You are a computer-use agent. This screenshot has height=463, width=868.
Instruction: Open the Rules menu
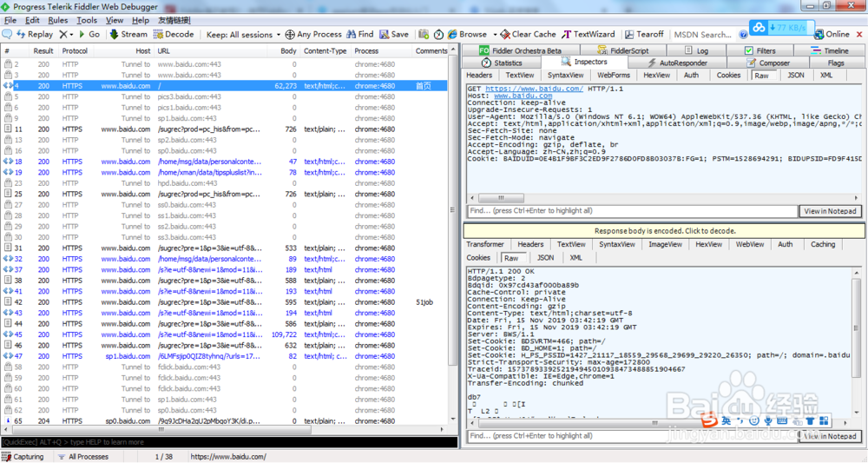(x=57, y=20)
